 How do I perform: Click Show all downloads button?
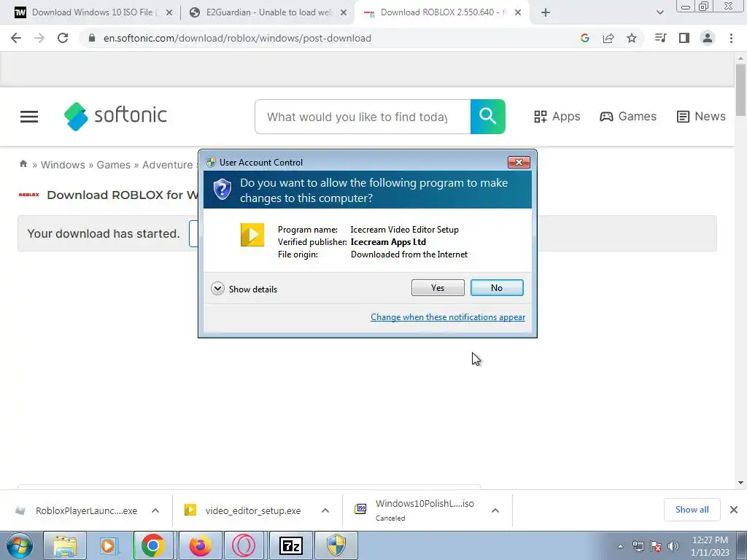(x=692, y=510)
